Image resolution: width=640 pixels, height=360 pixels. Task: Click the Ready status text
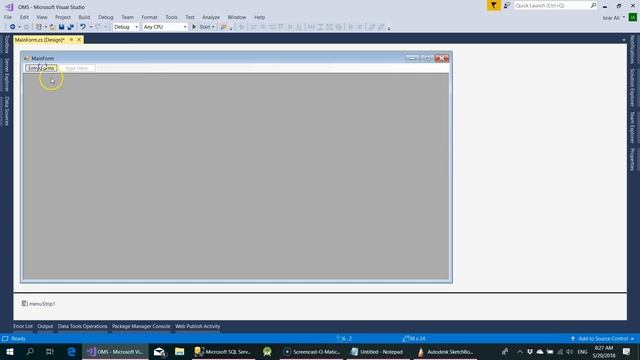(x=18, y=338)
